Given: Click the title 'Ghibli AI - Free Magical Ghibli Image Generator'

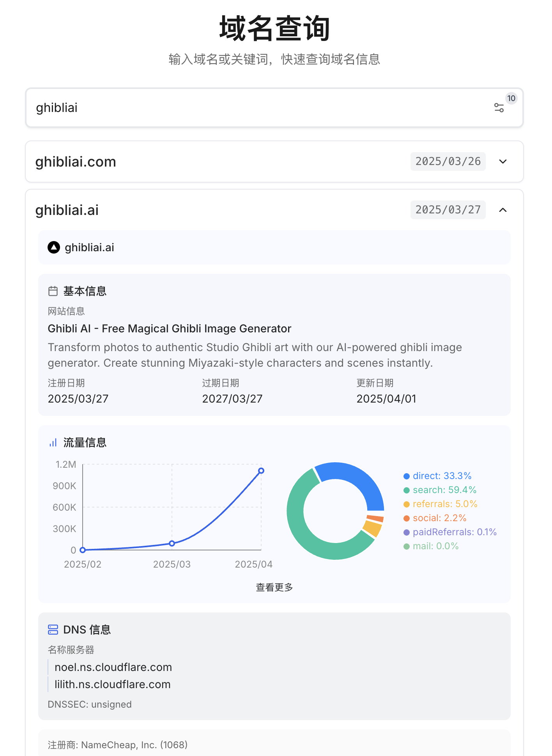Looking at the screenshot, I should tap(170, 328).
